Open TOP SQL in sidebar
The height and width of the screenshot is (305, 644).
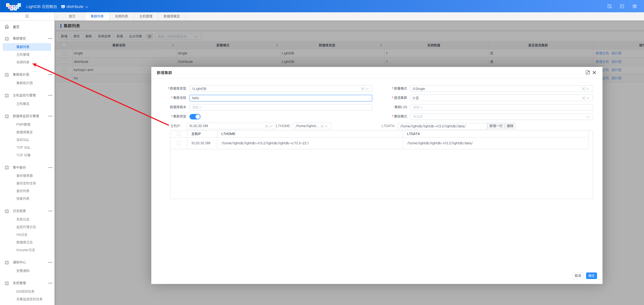tap(23, 148)
